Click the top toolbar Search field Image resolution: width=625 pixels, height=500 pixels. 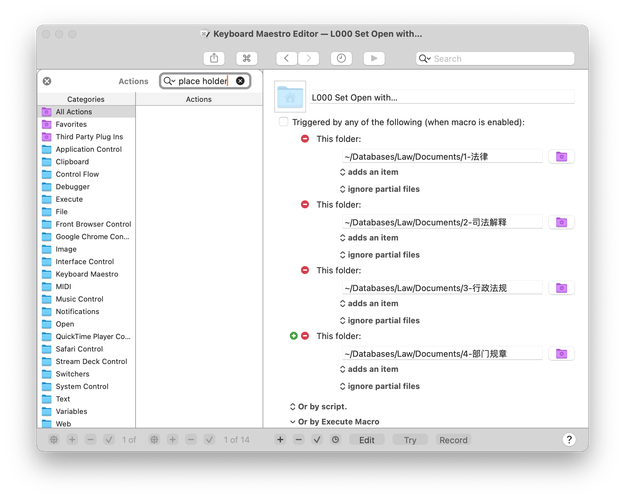495,59
